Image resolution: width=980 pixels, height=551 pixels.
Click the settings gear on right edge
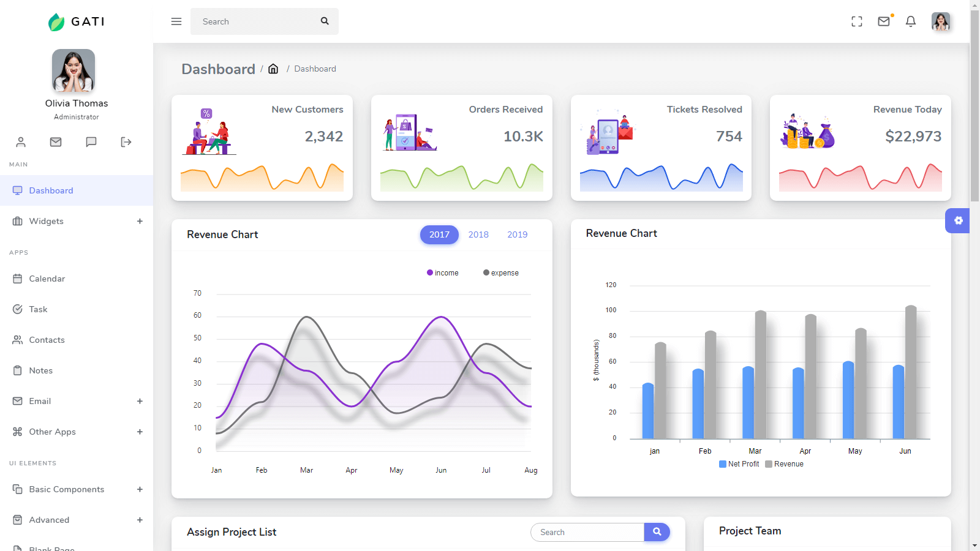click(959, 220)
